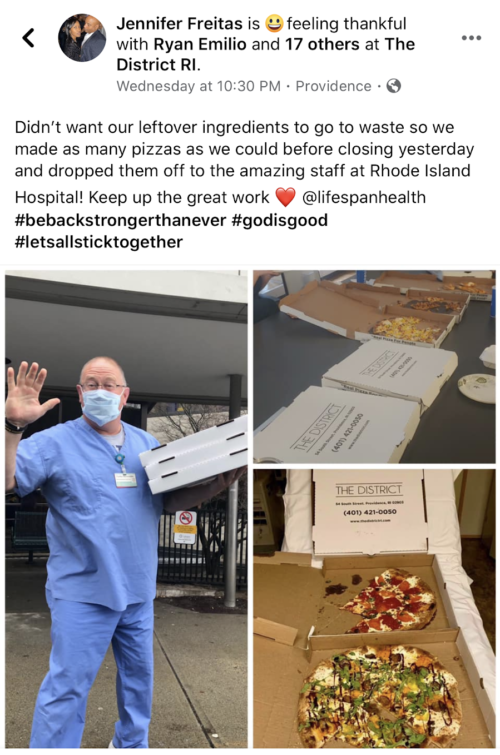Open photo of two open pizzas
The height and width of the screenshot is (755, 500).
coord(374,609)
